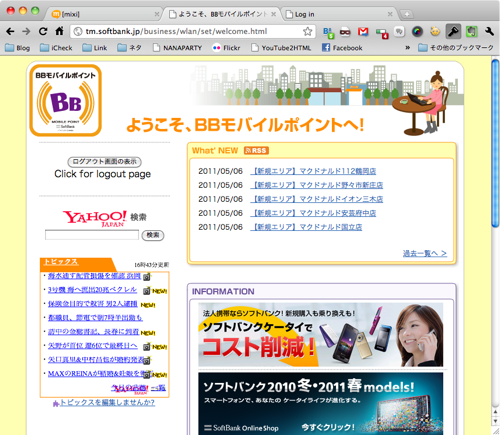Screen dimensions: 500x435
Task: Click the 2010冬・2011春 models banner
Action: 321,404
